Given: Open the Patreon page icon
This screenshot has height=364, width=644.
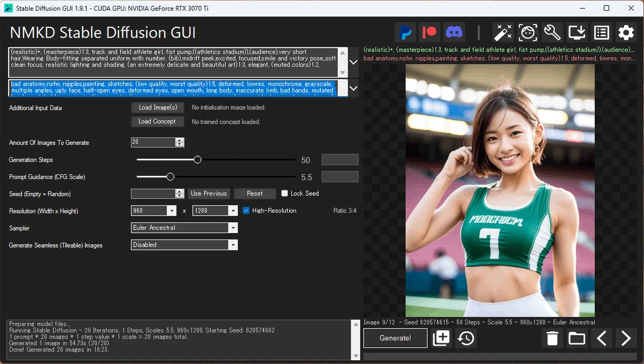Looking at the screenshot, I should coord(430,33).
